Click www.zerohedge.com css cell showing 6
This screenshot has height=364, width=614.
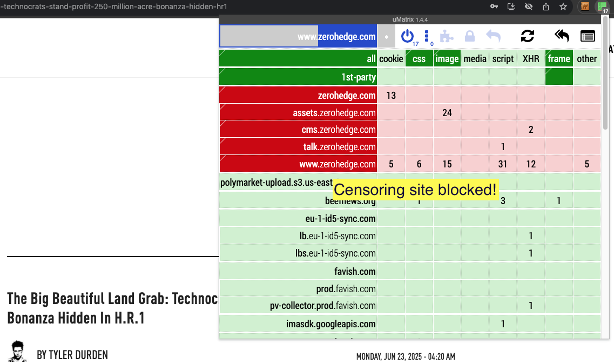[x=419, y=164]
